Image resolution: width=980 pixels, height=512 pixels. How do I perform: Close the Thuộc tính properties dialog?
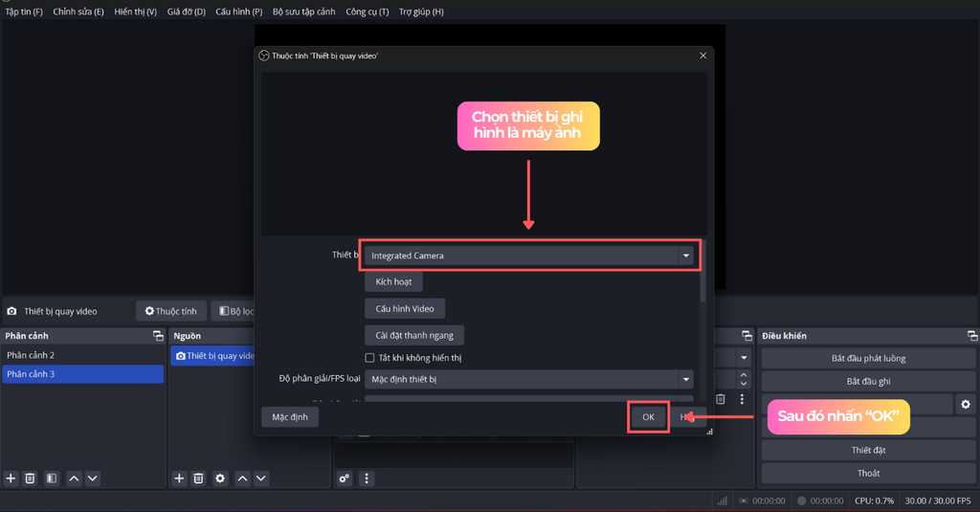coord(703,56)
